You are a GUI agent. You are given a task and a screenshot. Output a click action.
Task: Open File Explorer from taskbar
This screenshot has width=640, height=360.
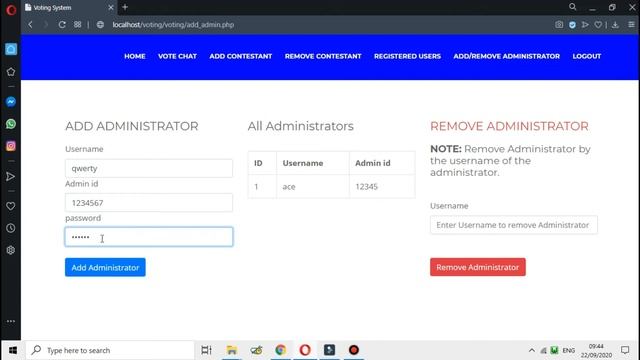[231, 350]
